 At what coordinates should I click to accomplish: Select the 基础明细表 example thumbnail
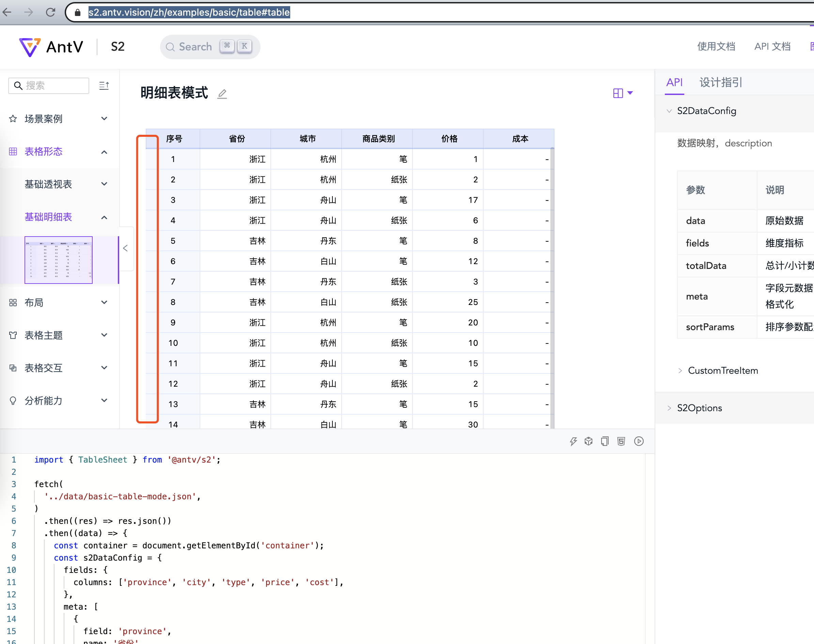click(x=58, y=260)
